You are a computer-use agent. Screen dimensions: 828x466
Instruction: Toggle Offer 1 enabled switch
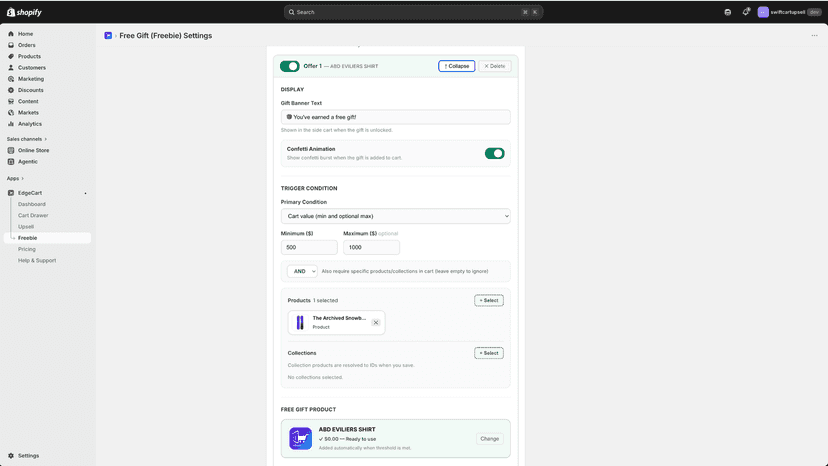(289, 66)
